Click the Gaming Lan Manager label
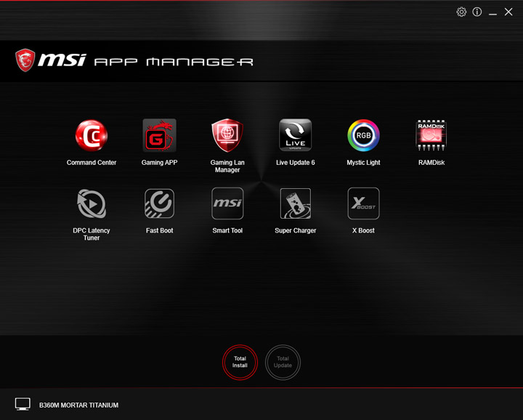The height and width of the screenshot is (420, 523). point(227,166)
